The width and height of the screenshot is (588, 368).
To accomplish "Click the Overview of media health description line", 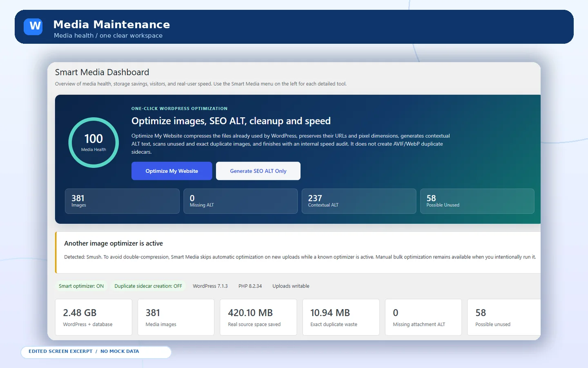I will [201, 84].
